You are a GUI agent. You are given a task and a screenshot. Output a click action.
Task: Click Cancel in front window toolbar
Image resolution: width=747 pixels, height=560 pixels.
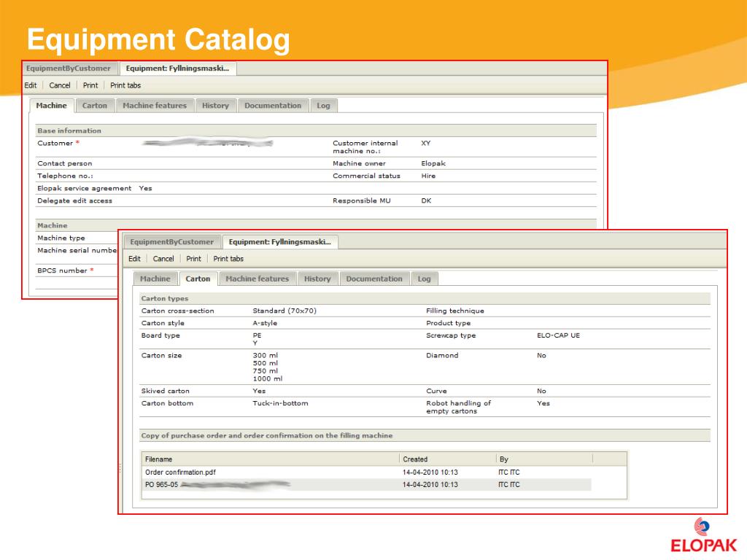163,259
